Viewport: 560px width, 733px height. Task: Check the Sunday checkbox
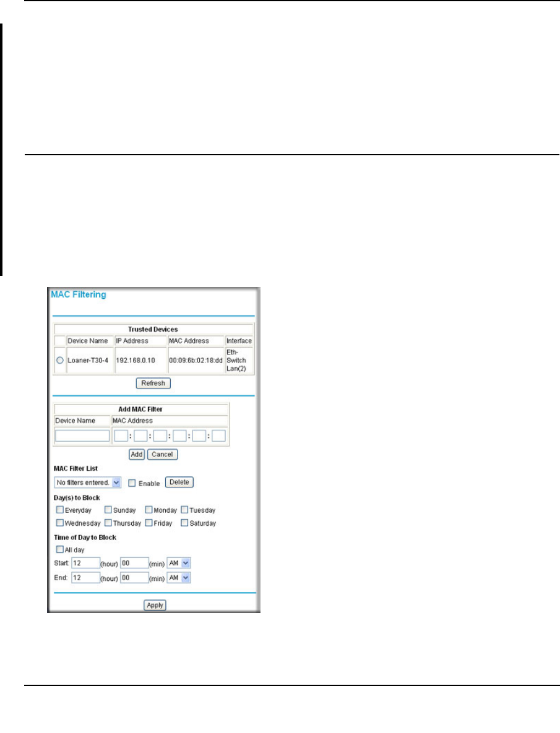point(108,510)
